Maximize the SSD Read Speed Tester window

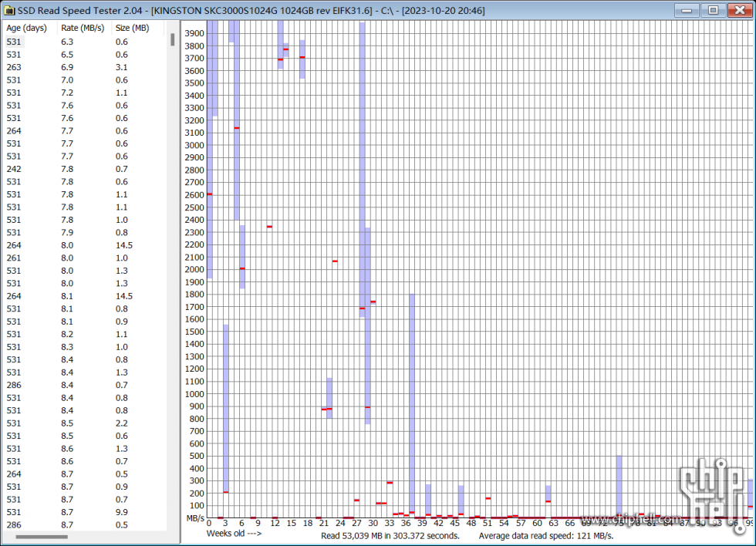tap(713, 10)
